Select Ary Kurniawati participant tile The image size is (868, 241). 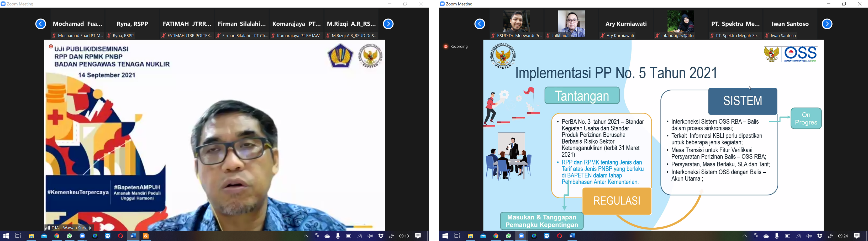(626, 24)
